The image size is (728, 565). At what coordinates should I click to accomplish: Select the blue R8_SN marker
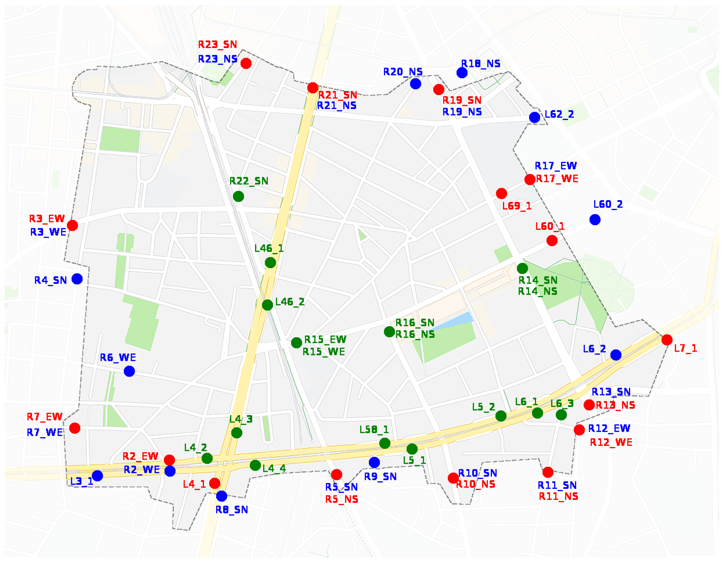coord(222,496)
